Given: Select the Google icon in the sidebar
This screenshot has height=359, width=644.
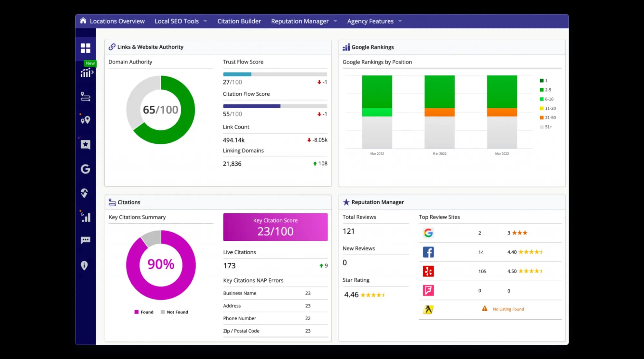Looking at the screenshot, I should pyautogui.click(x=85, y=169).
